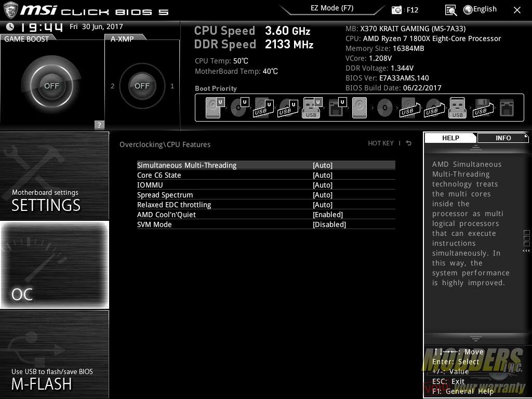The width and height of the screenshot is (532, 399).
Task: Select the legacy network boot device
Action: click(x=507, y=108)
